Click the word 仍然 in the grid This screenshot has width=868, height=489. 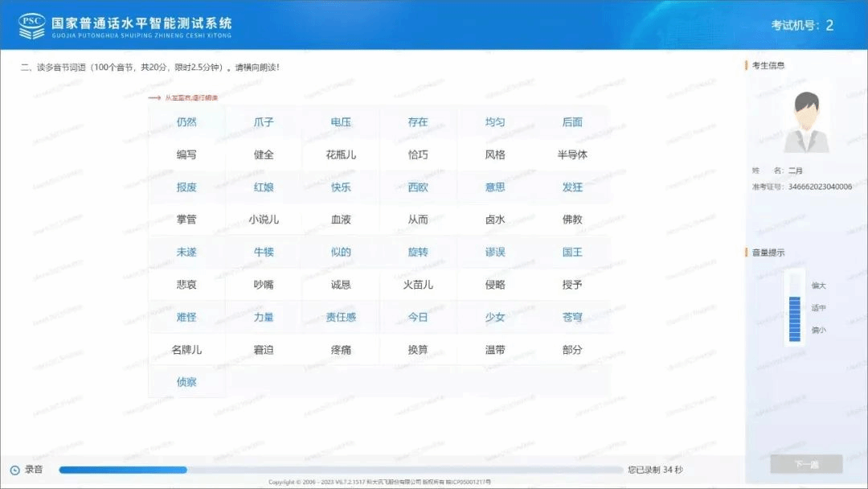pyautogui.click(x=186, y=122)
